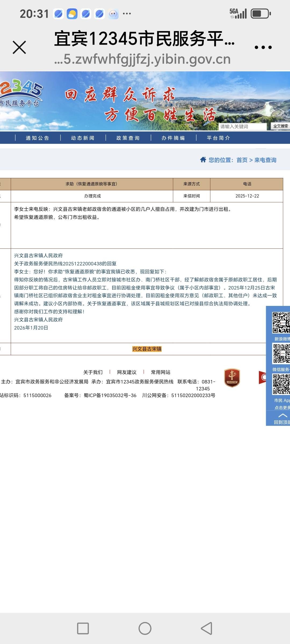Close the browser page with X icon
Viewport: 290px width, 644px height.
(x=19, y=47)
